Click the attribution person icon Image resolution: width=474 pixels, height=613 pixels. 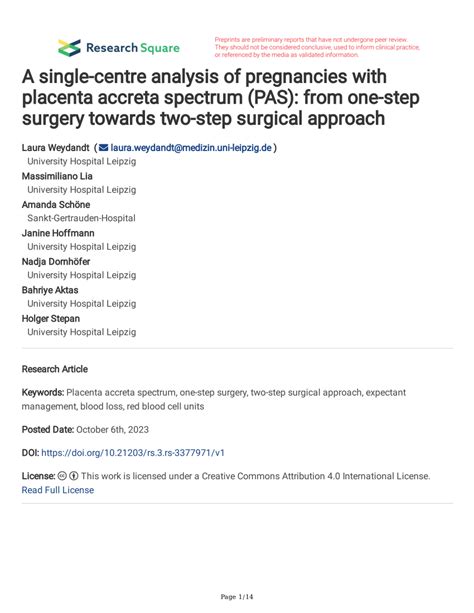pyautogui.click(x=74, y=476)
